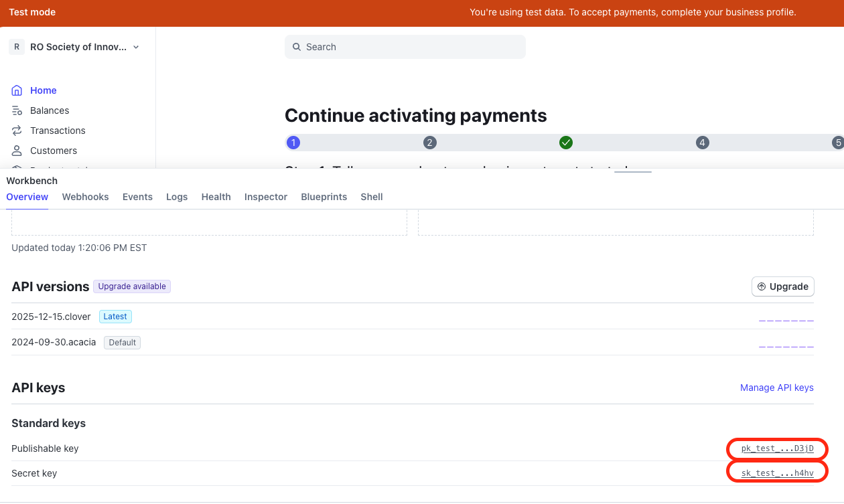Click the Test mode label in banner
The width and height of the screenshot is (844, 504).
(32, 12)
